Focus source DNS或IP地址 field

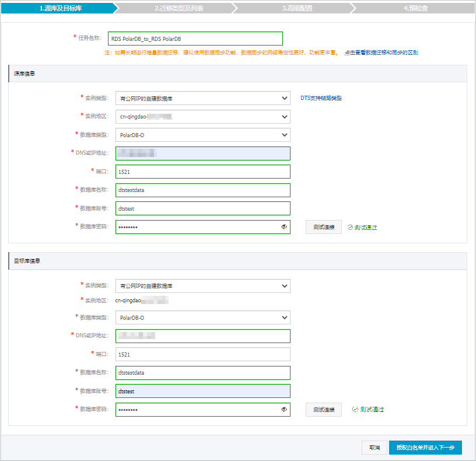[x=203, y=153]
